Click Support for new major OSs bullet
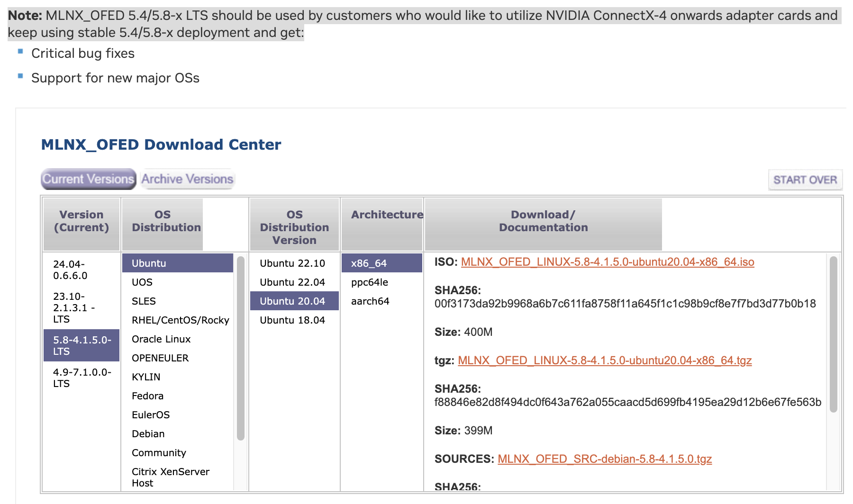This screenshot has height=504, width=853. 115,78
